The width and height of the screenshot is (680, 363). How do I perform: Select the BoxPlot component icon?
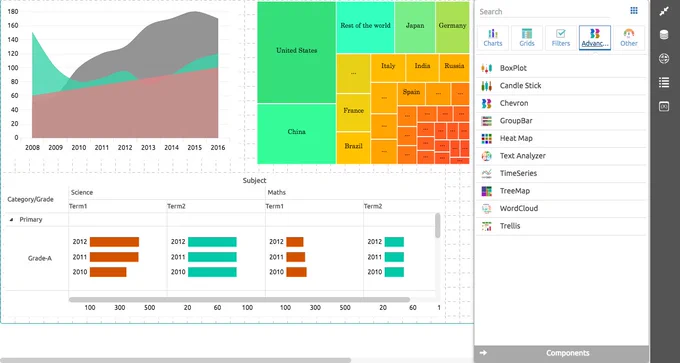pyautogui.click(x=487, y=68)
